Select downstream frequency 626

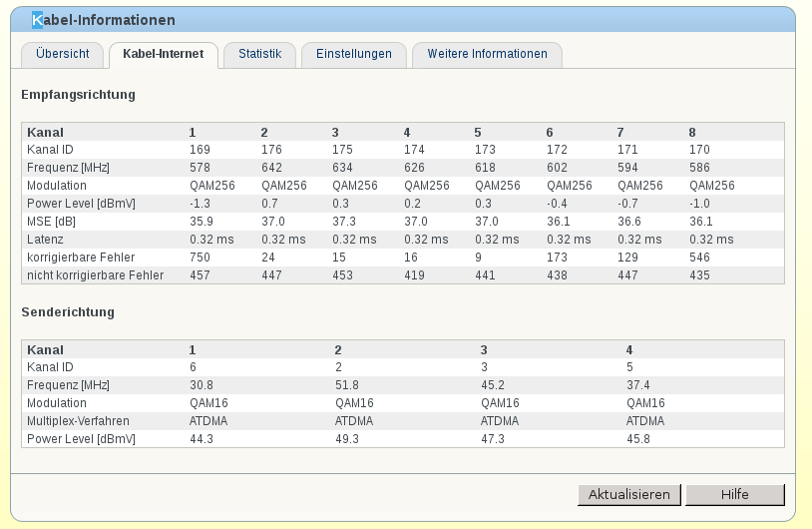pos(414,168)
